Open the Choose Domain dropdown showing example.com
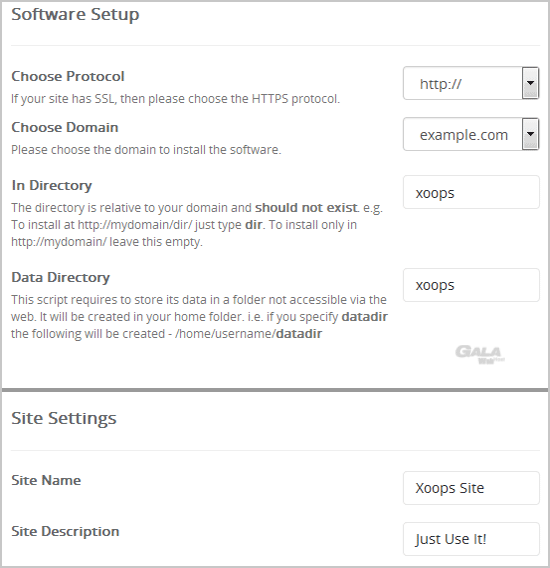550x568 pixels. coord(471,134)
